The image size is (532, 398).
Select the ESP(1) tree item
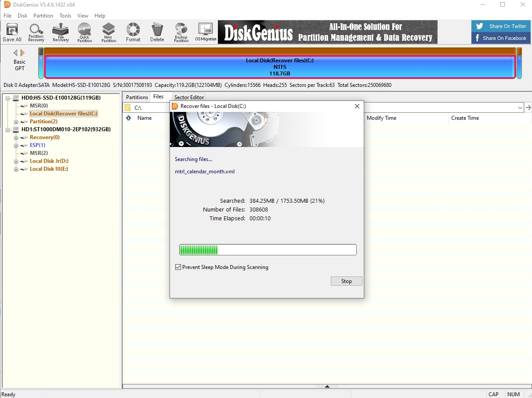(x=37, y=145)
